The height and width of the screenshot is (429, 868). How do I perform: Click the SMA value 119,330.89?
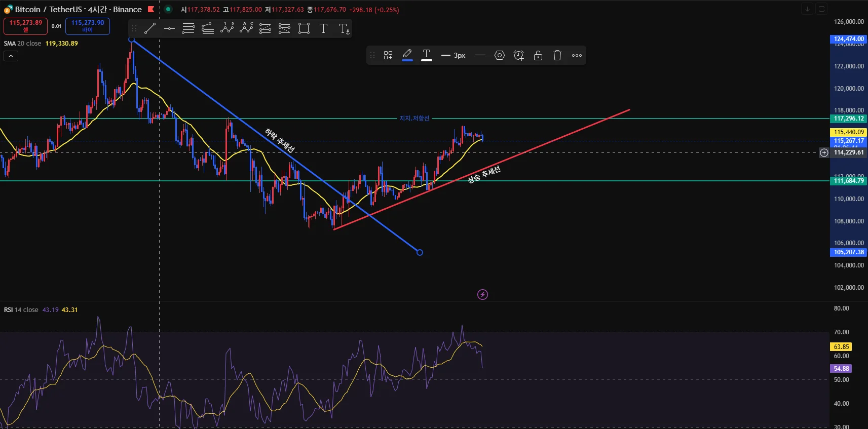[62, 44]
